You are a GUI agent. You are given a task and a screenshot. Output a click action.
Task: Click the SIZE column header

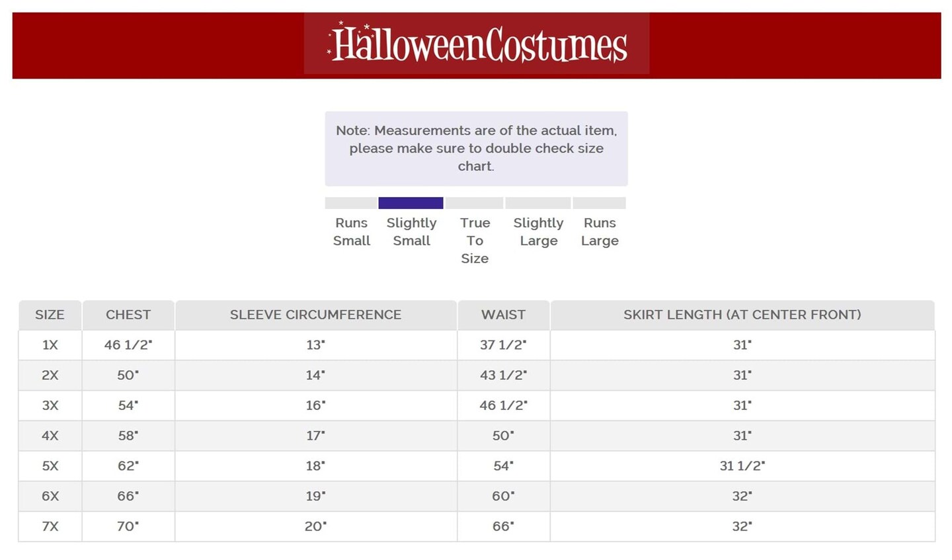pyautogui.click(x=50, y=315)
